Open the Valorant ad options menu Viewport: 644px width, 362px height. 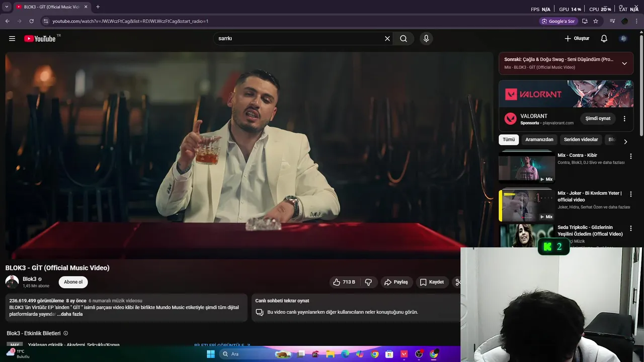[624, 119]
